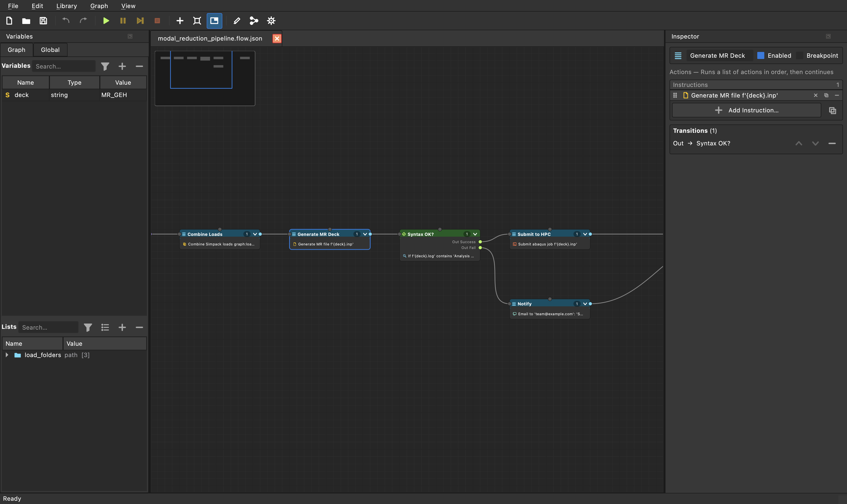Toggle the minimap overlay button
847x504 pixels.
coord(214,21)
